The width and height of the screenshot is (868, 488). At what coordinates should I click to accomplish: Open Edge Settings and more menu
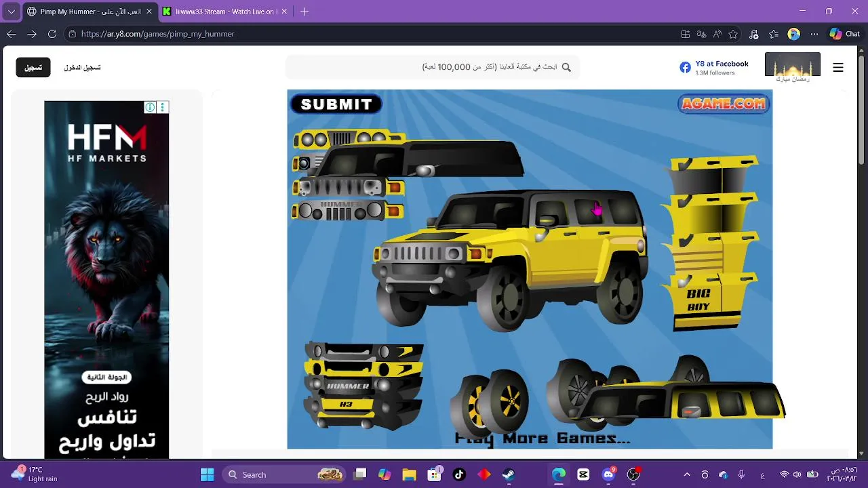[814, 34]
